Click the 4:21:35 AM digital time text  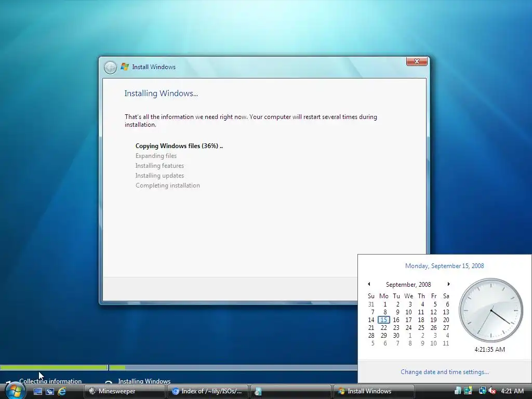489,350
